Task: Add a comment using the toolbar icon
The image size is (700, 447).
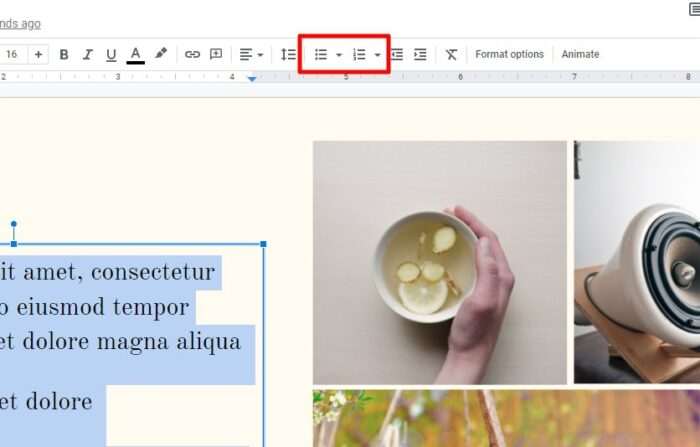Action: [216, 54]
